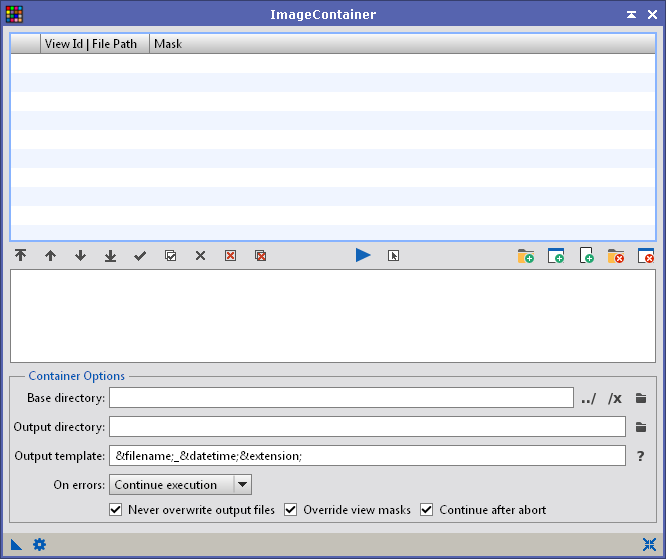Image resolution: width=666 pixels, height=559 pixels.
Task: Toggle Never overwrite output files
Action: (x=116, y=510)
